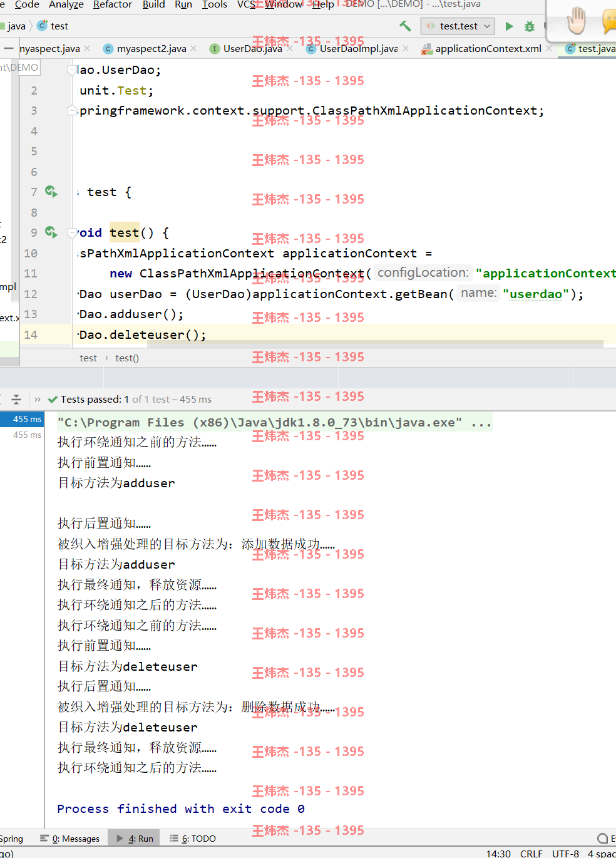Click the green Run button in toolbar
Viewport: 616px width, 858px height.
pos(509,26)
